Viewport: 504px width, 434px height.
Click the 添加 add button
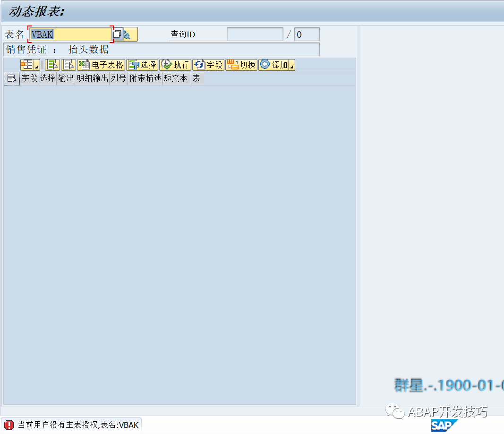(x=274, y=65)
